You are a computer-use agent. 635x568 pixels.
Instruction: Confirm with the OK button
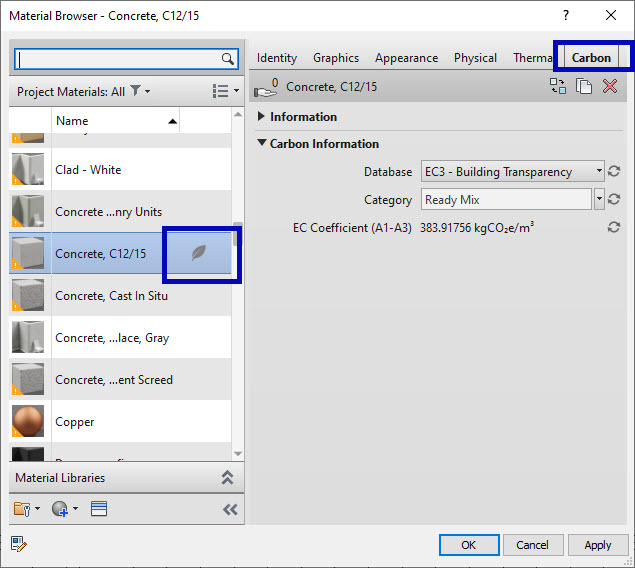tap(469, 545)
